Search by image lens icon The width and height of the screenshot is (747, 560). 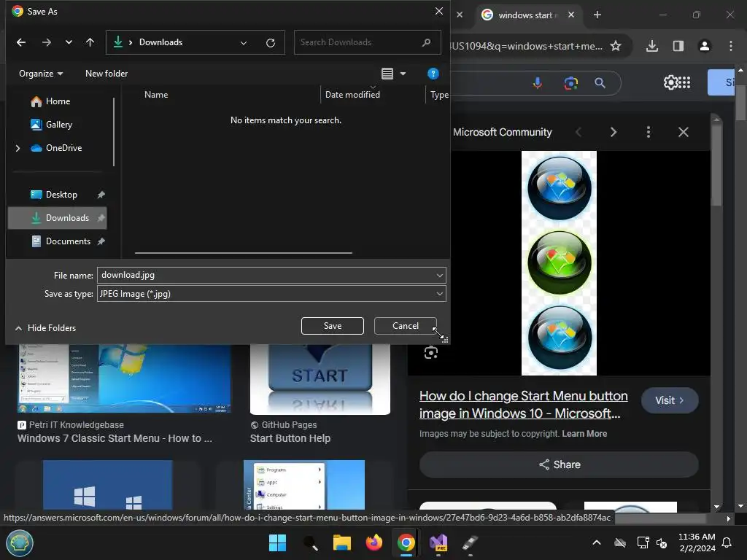point(570,83)
